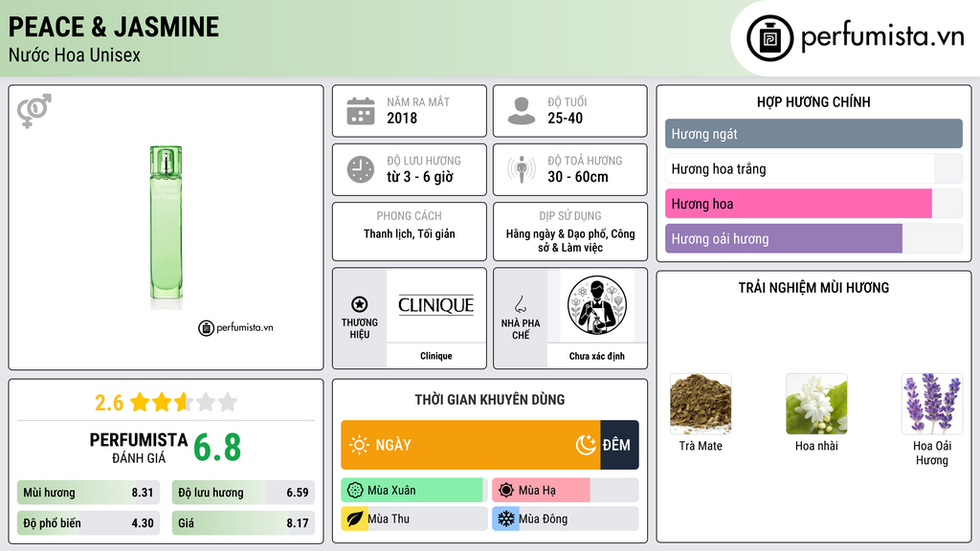Select the pink Hương hoa accord bar
This screenshot has height=551, width=980.
813,204
